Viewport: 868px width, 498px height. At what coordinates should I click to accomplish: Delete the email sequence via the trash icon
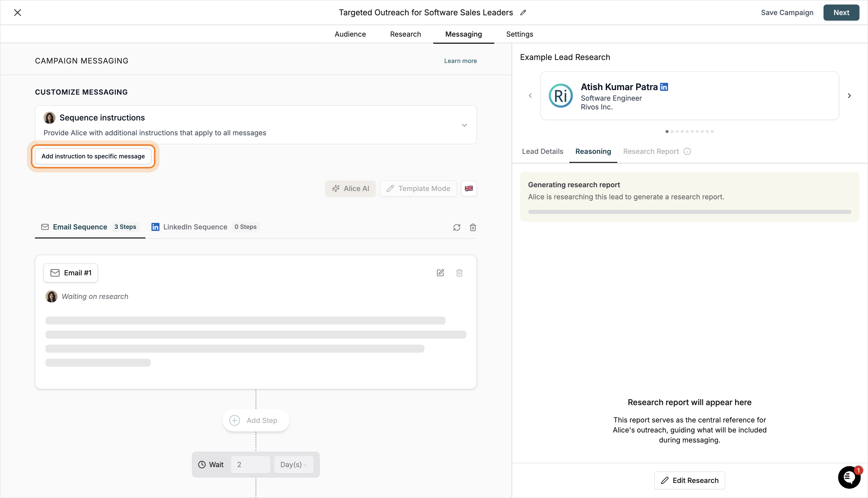click(x=473, y=227)
